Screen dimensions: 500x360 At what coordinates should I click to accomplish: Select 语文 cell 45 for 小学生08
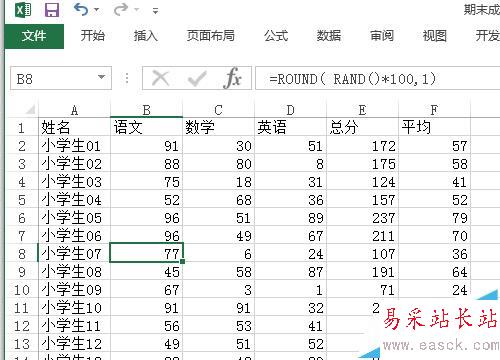(146, 271)
